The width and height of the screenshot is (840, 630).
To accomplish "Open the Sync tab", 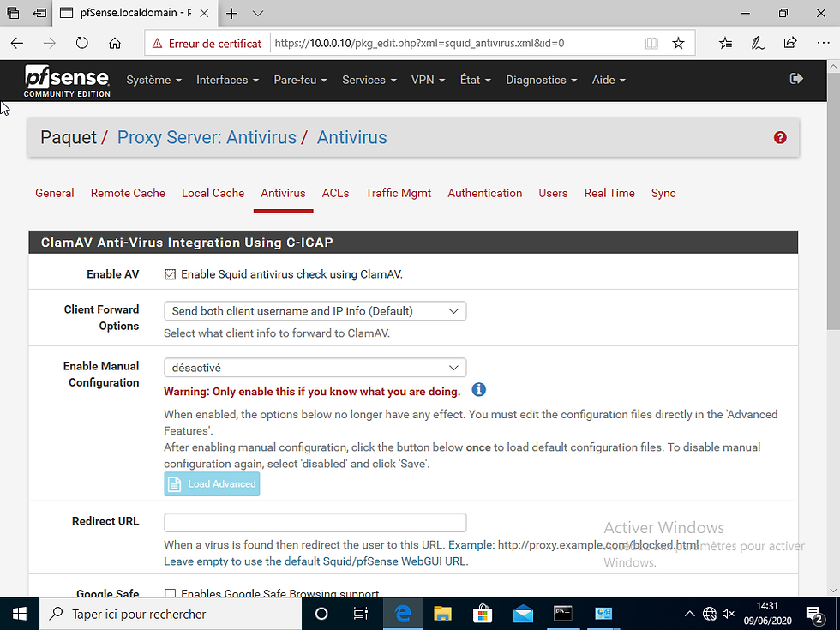I will [x=663, y=194].
